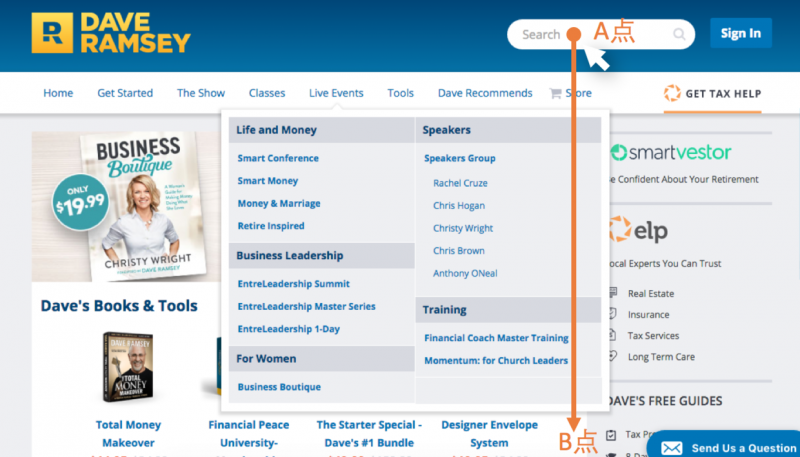This screenshot has width=800, height=457.
Task: Click into the Search field
Action: [601, 34]
